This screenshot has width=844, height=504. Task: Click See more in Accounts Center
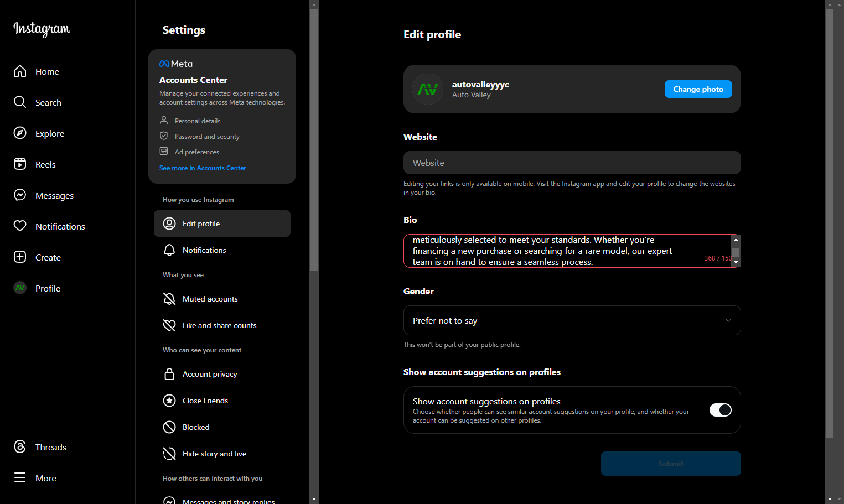[203, 168]
